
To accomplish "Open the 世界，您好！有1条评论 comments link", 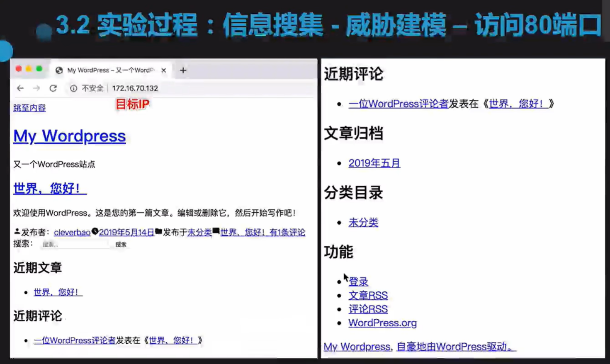I will tap(263, 232).
